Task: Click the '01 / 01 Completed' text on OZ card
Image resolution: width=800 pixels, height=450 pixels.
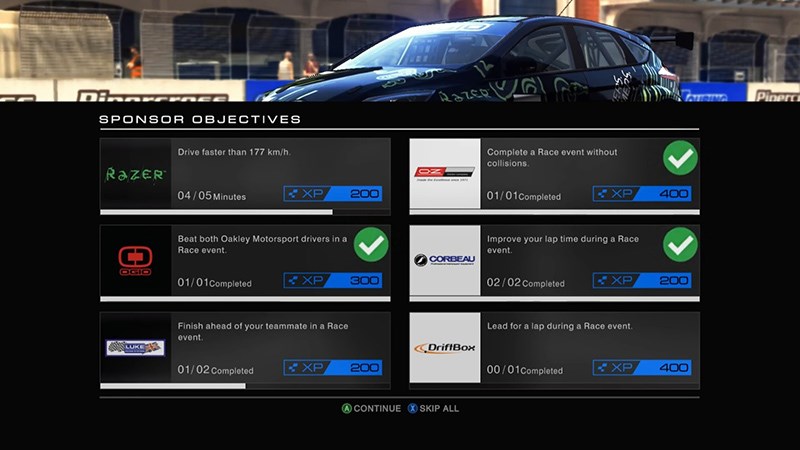Action: tap(524, 196)
